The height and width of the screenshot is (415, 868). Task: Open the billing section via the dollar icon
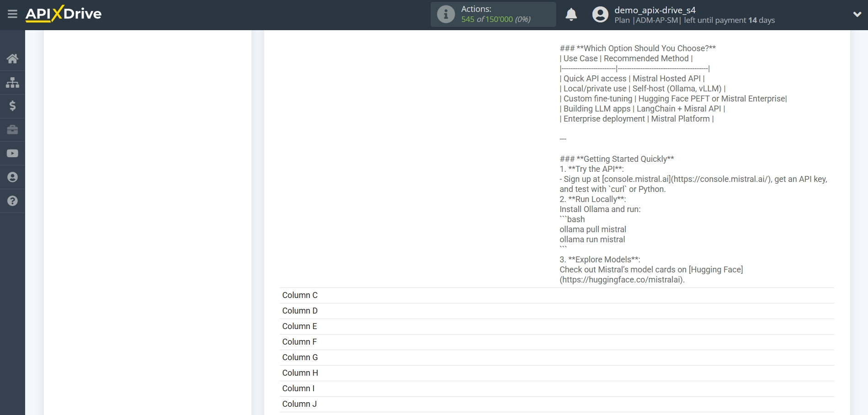(x=12, y=106)
